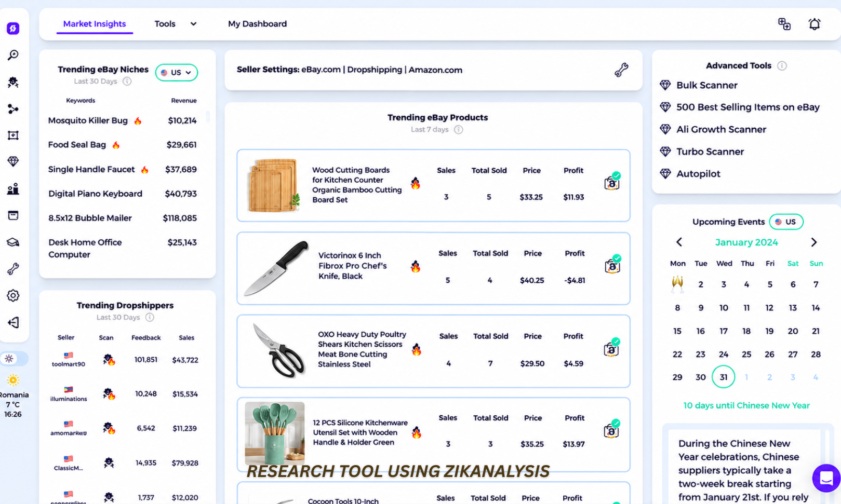841x504 pixels.
Task: Select the connected nodes icon in the sidebar
Action: pyautogui.click(x=13, y=109)
